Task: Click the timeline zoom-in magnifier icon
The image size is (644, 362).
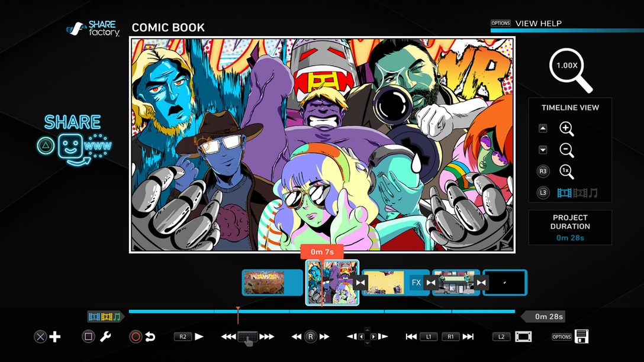Action: click(566, 128)
